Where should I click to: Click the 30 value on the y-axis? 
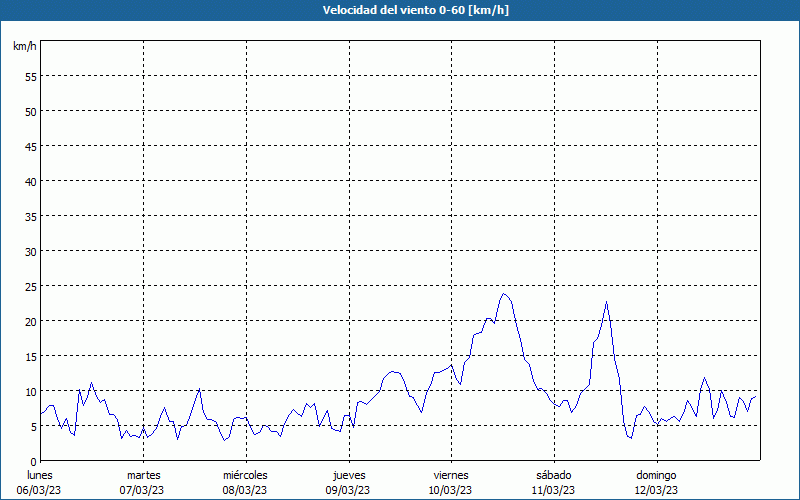click(31, 252)
